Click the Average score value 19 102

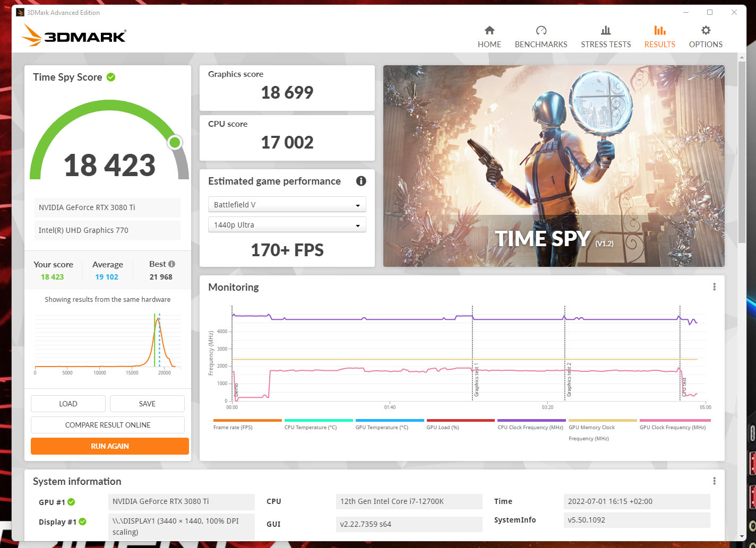[x=107, y=277]
